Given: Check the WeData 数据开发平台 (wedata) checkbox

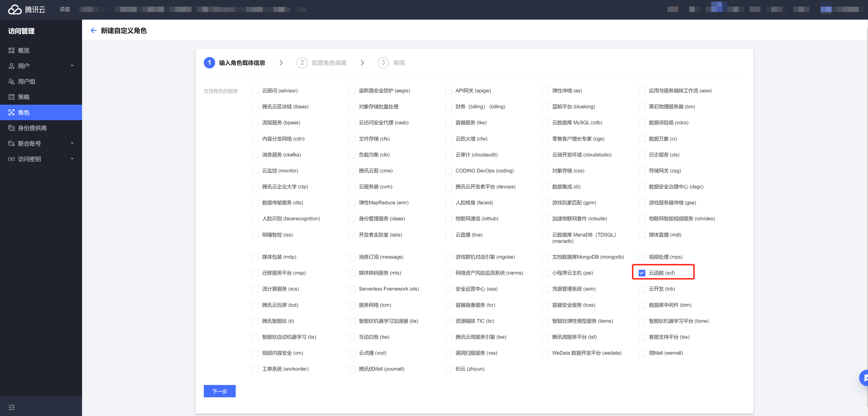Looking at the screenshot, I should 545,353.
